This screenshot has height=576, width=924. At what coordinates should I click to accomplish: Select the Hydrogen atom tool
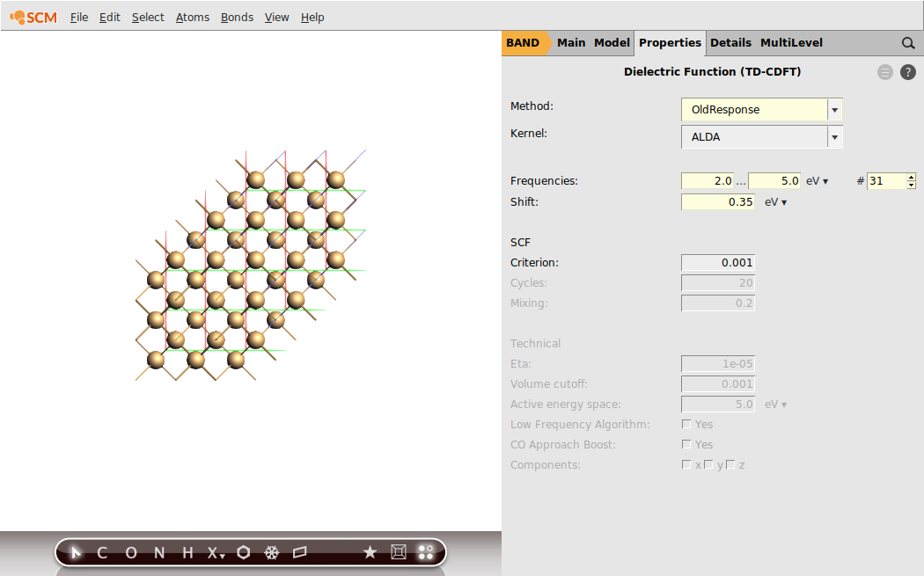(x=186, y=552)
